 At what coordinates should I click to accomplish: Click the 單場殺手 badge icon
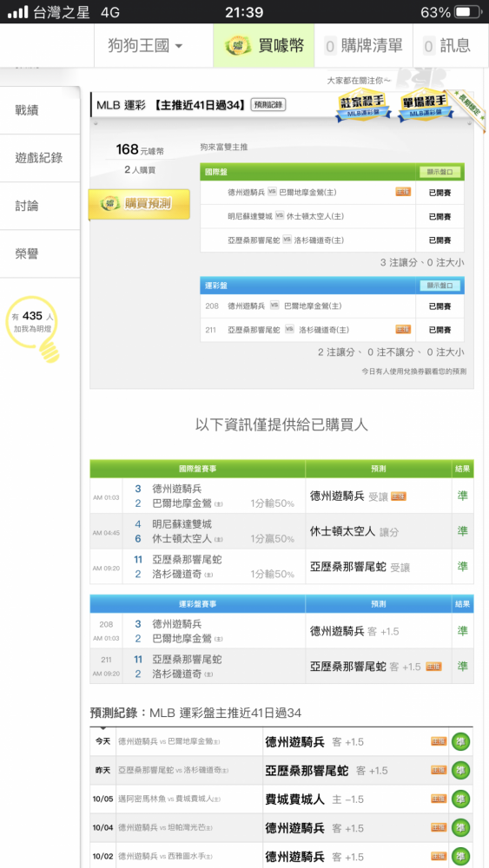(424, 105)
